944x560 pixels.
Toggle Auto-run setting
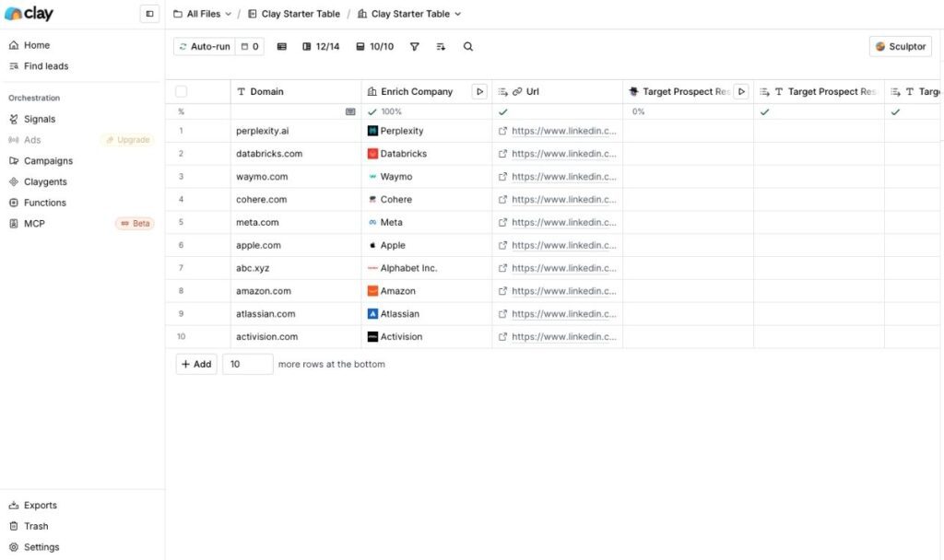(x=205, y=46)
